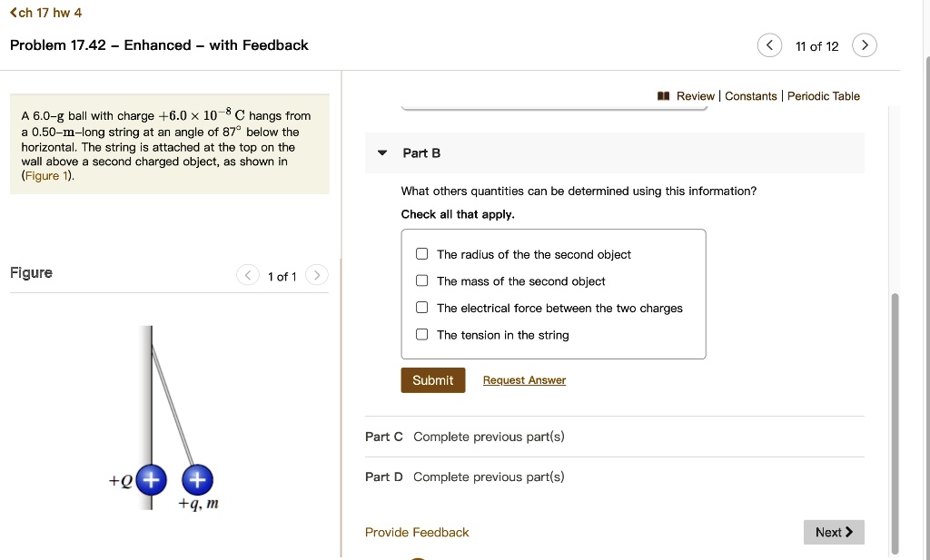Collapse the Part B section triangle

(x=381, y=152)
